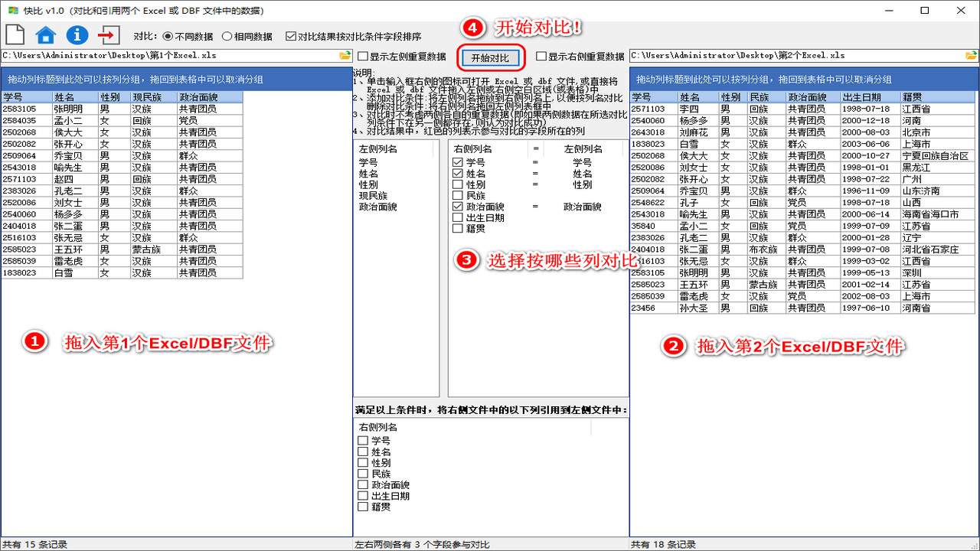980x551 pixels.
Task: Click the blue home icon
Action: tap(46, 35)
